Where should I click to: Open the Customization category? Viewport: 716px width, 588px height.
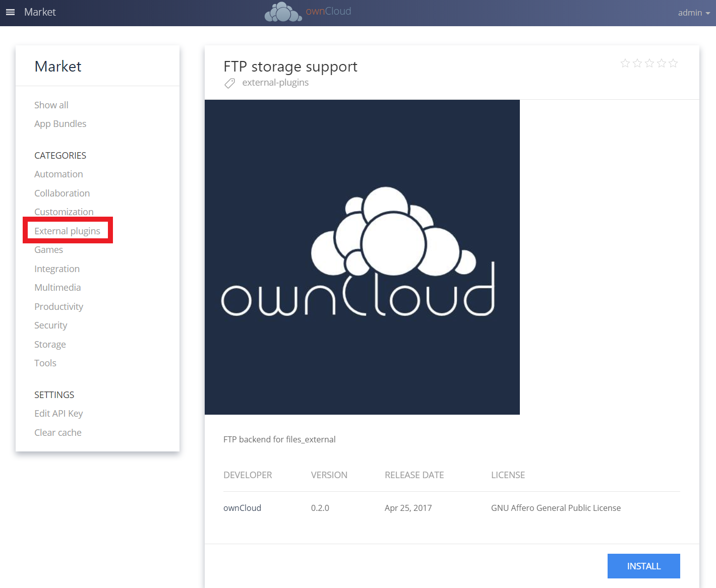coord(64,212)
